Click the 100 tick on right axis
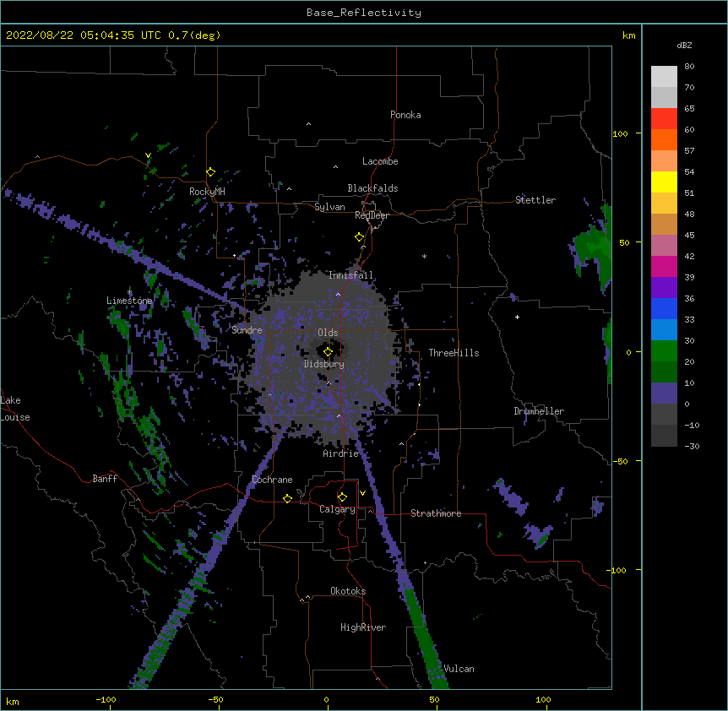The image size is (728, 711). click(620, 133)
